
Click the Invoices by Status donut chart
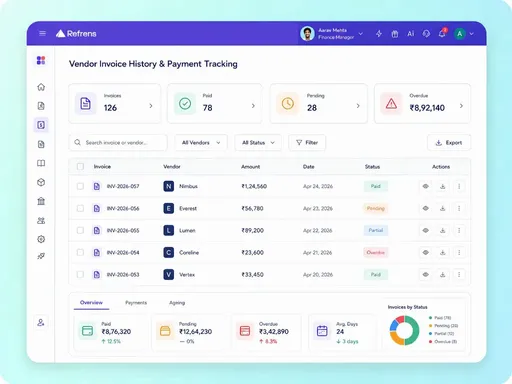[404, 330]
